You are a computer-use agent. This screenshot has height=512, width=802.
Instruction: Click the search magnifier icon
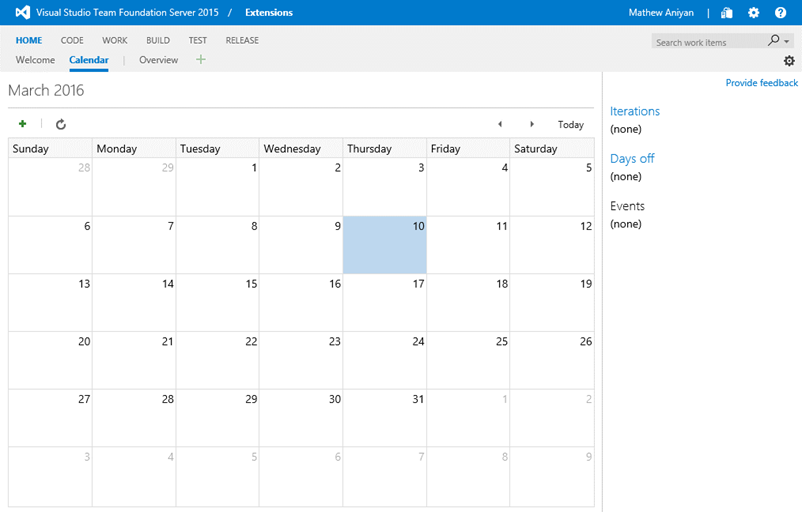pyautogui.click(x=774, y=40)
